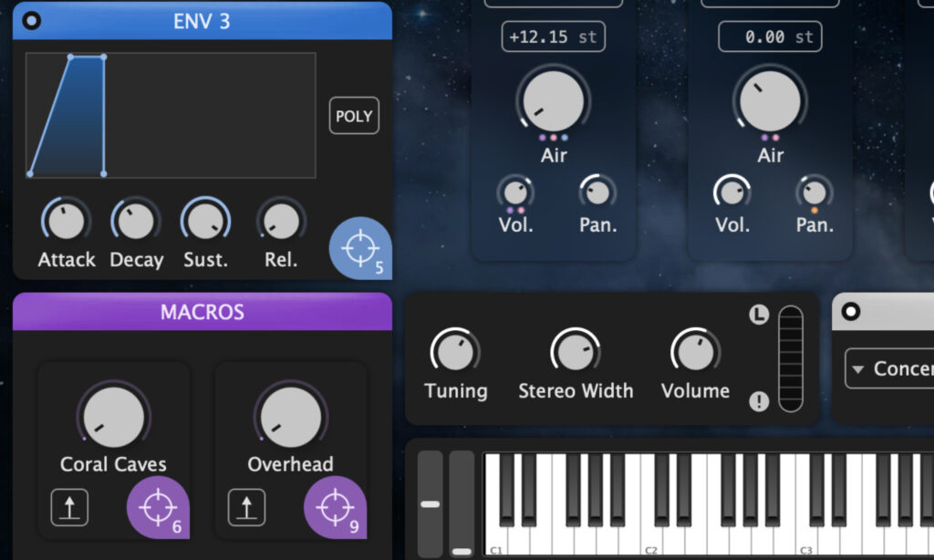The width and height of the screenshot is (934, 560).
Task: Click the Attack knob in ENV 3
Action: (x=66, y=221)
